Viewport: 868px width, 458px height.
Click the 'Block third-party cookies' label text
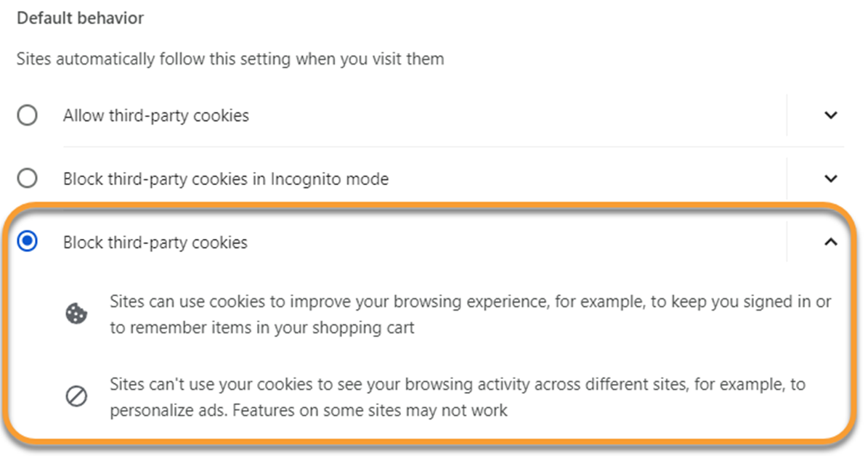(155, 242)
